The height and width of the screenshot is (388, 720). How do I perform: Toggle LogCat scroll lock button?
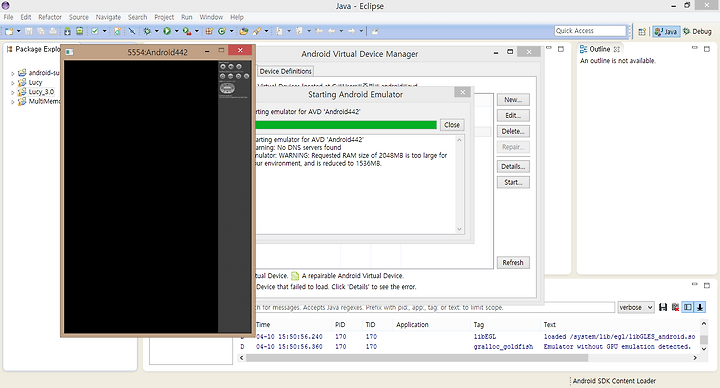[x=700, y=307]
